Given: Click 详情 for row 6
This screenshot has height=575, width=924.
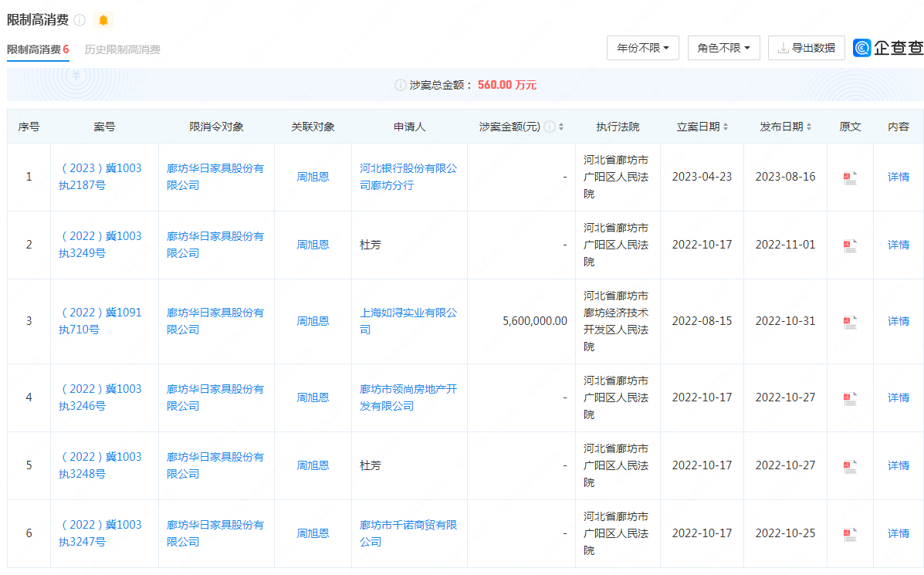Looking at the screenshot, I should 898,533.
